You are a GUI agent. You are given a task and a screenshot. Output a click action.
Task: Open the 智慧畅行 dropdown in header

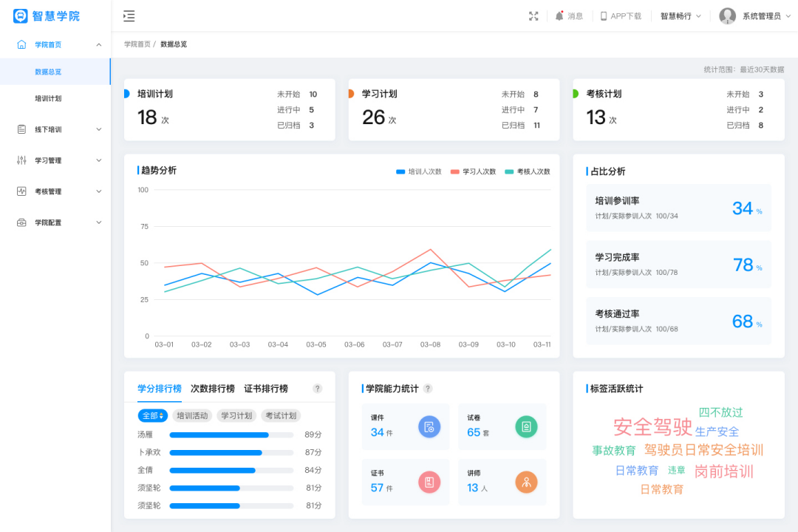[681, 16]
